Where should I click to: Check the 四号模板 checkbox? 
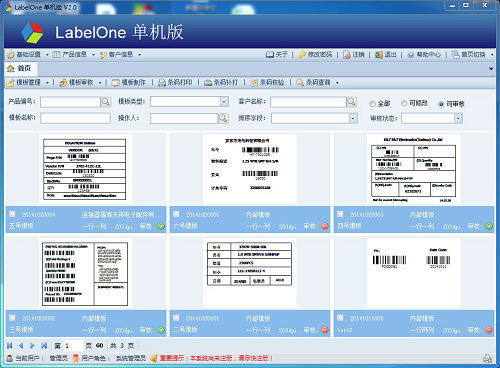pos(340,214)
